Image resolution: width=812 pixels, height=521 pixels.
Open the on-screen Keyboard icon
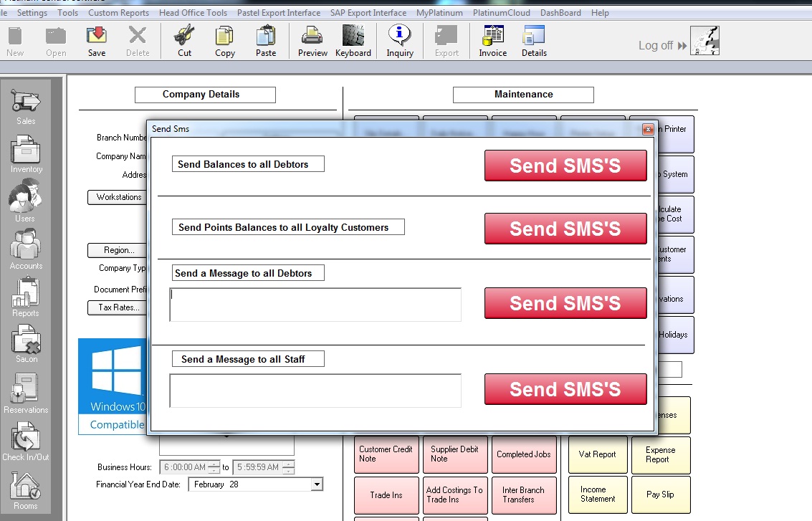coord(353,42)
